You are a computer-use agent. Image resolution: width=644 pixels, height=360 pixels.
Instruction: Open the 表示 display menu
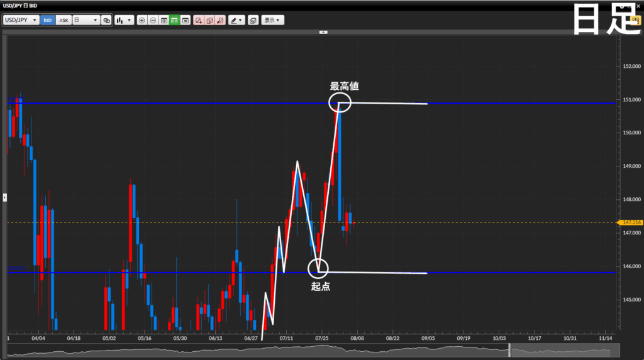coord(272,20)
